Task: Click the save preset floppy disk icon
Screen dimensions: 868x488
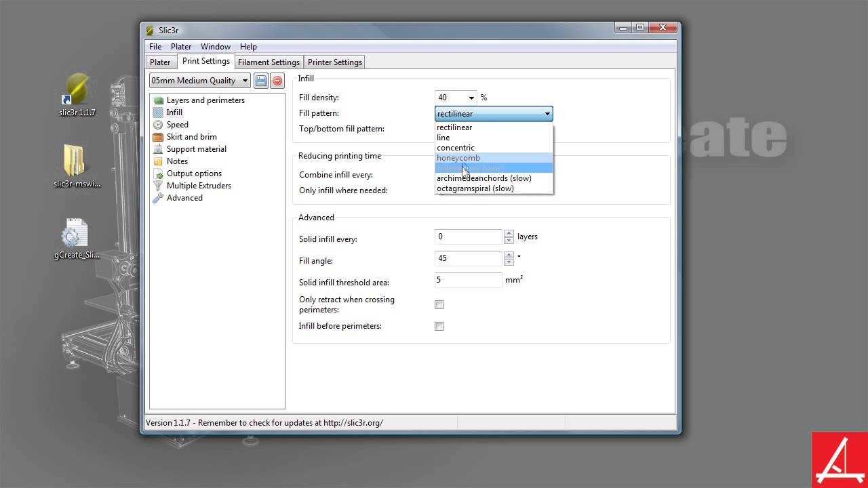Action: click(x=261, y=81)
